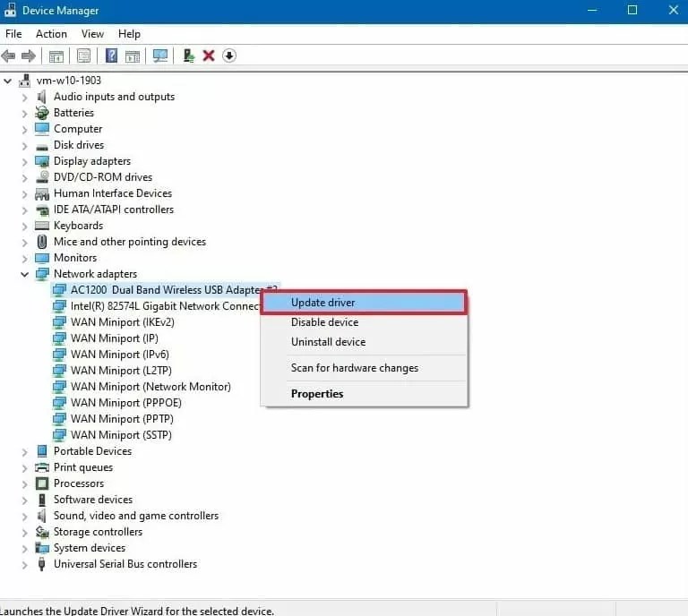Click the Batteries category icon

[x=42, y=113]
